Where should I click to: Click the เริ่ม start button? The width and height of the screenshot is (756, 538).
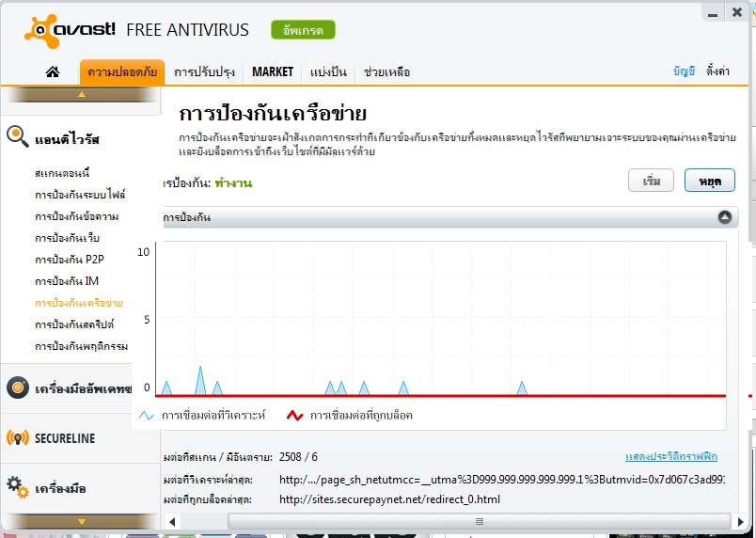pyautogui.click(x=651, y=181)
